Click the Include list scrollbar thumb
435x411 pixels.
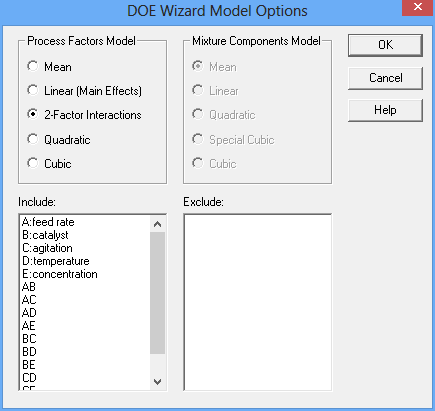[157, 293]
